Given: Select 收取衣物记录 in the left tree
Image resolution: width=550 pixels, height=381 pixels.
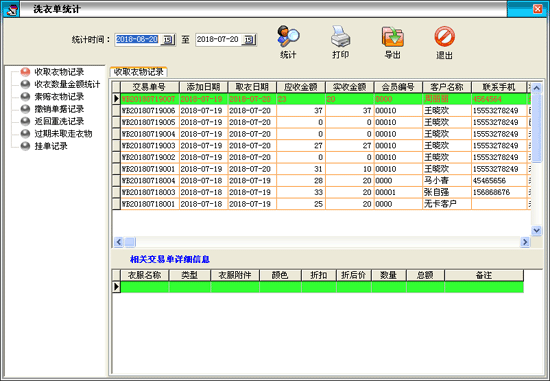Looking at the screenshot, I should click(x=59, y=72).
